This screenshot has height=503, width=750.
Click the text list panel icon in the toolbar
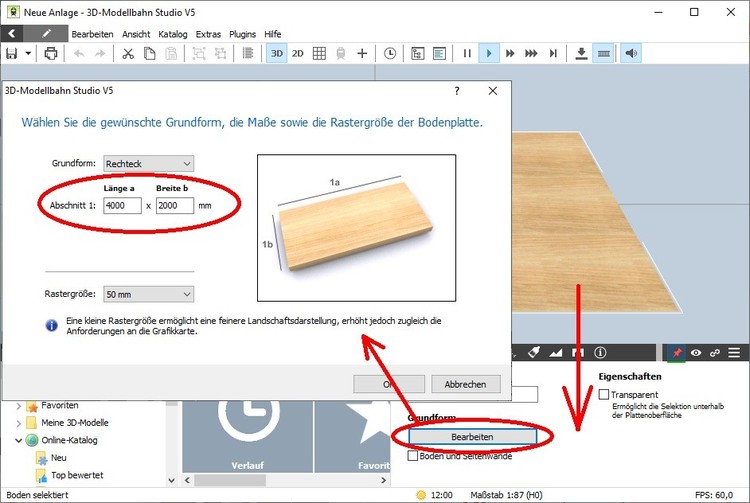click(439, 54)
